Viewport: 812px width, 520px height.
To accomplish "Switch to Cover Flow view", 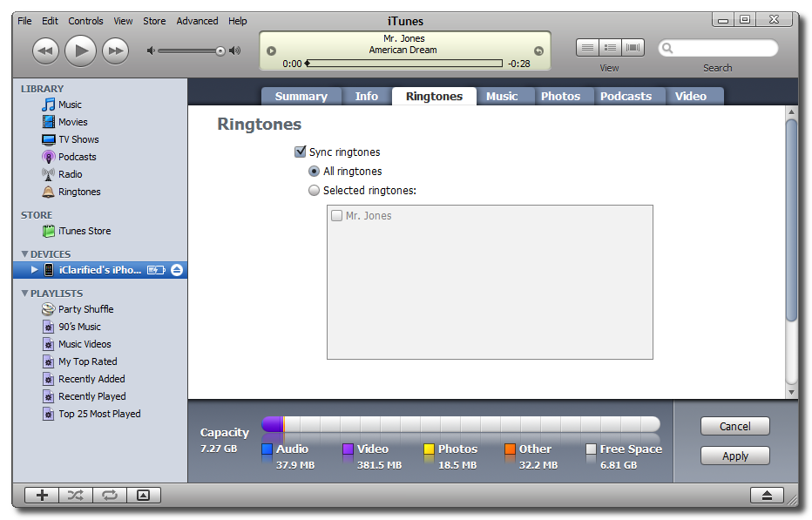I will click(633, 48).
